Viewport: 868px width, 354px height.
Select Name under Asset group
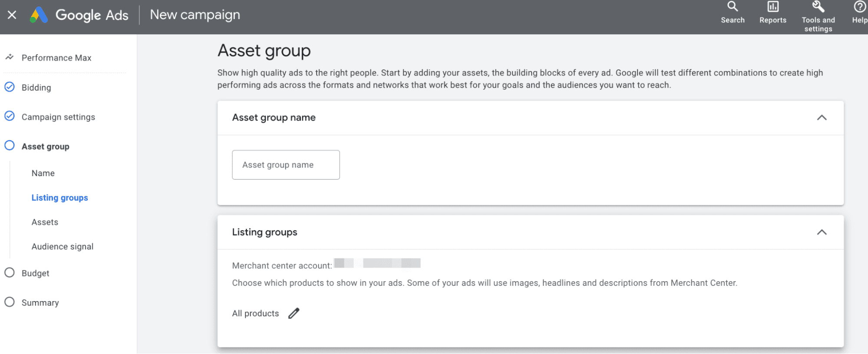43,173
